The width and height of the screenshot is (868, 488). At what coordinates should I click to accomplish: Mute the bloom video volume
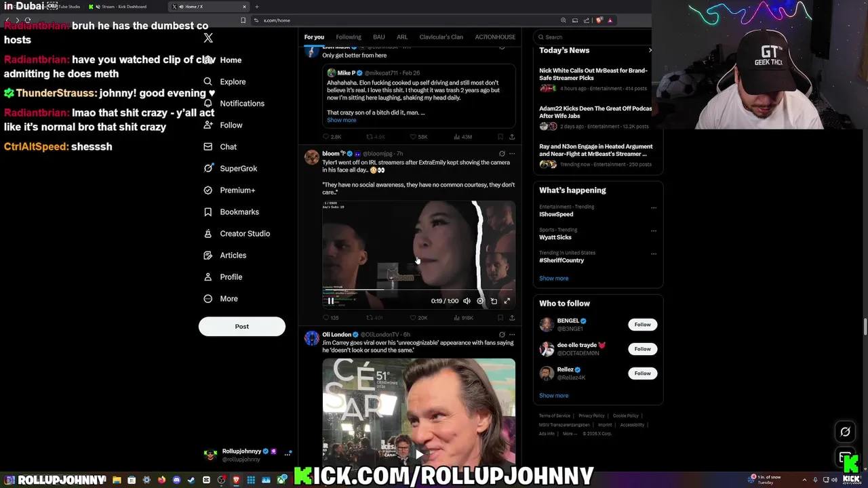click(x=467, y=301)
